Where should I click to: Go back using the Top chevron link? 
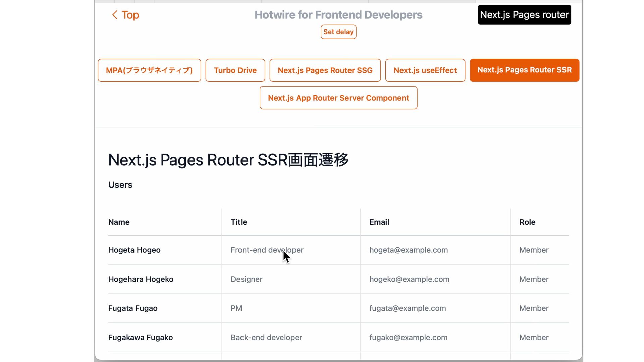[125, 15]
